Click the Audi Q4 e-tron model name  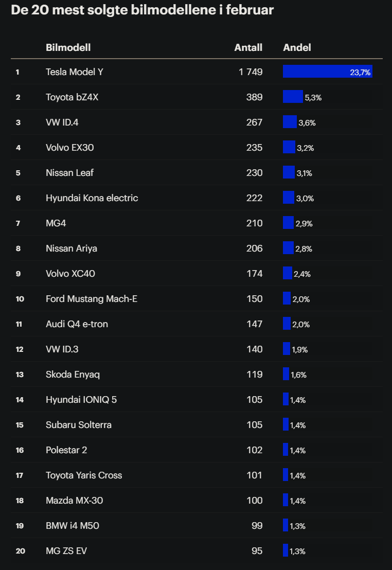pos(77,324)
